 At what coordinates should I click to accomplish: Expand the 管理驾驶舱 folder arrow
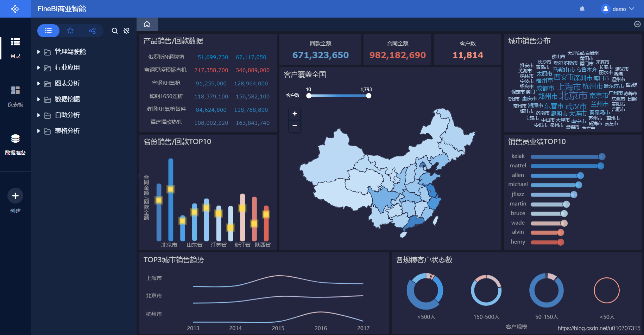[39, 52]
